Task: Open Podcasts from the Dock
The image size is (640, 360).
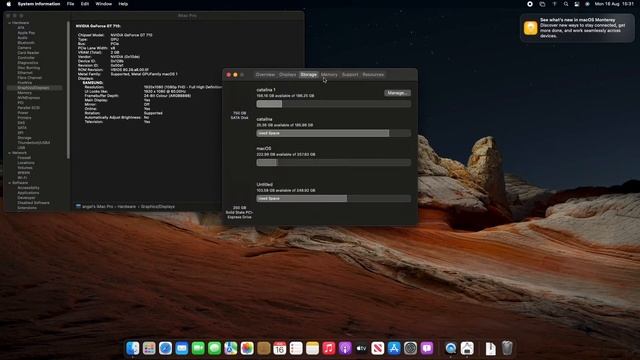Action: [345, 348]
